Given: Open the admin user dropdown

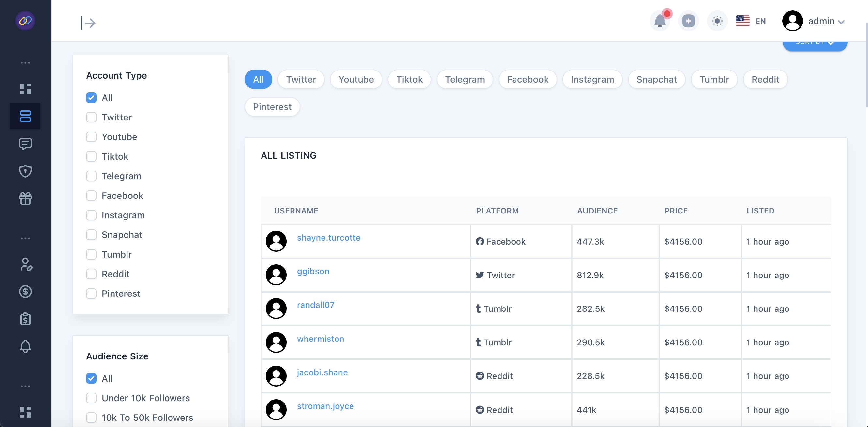Looking at the screenshot, I should point(814,21).
